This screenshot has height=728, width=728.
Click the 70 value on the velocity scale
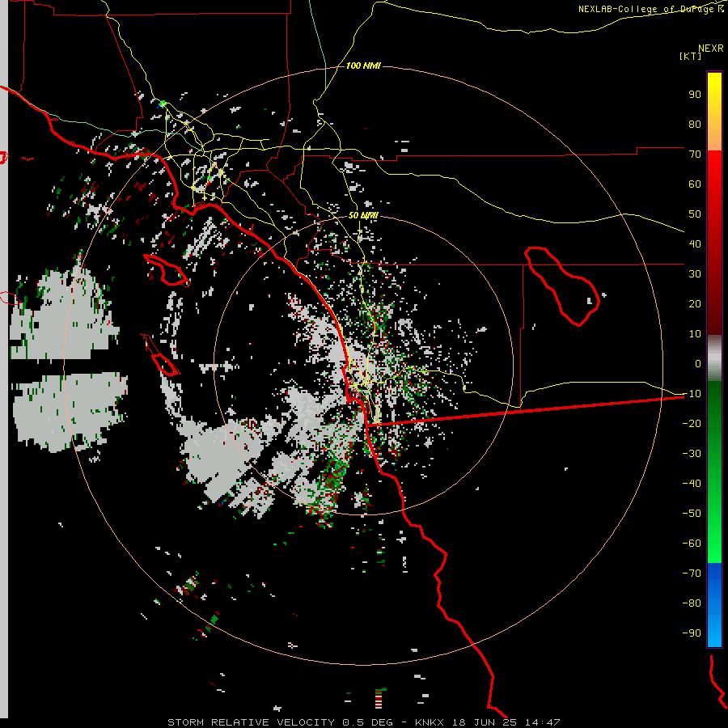pyautogui.click(x=695, y=154)
